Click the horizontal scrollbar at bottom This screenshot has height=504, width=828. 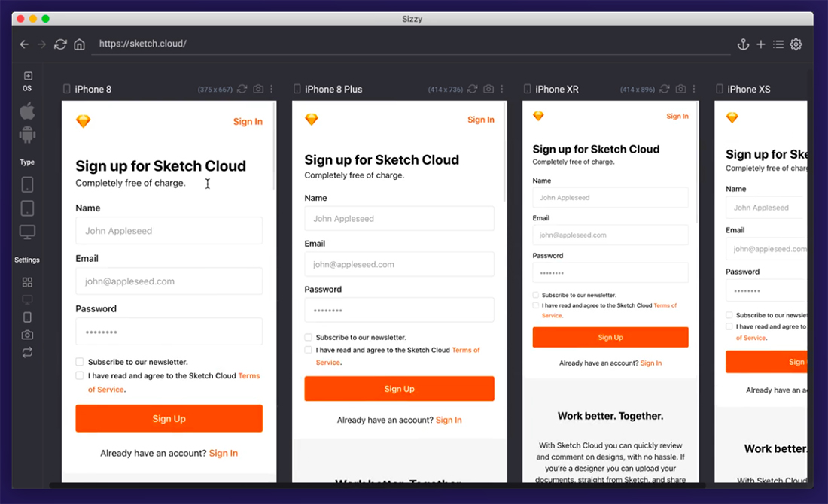[x=377, y=485]
